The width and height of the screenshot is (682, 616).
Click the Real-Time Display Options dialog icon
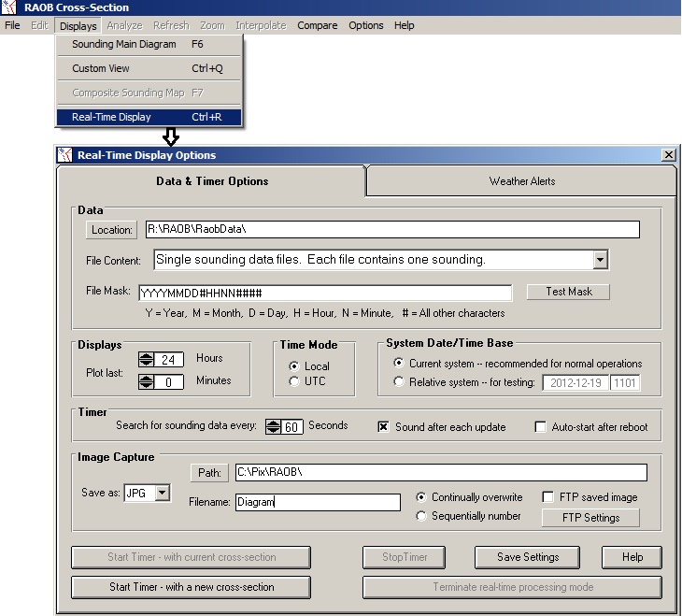pyautogui.click(x=64, y=154)
